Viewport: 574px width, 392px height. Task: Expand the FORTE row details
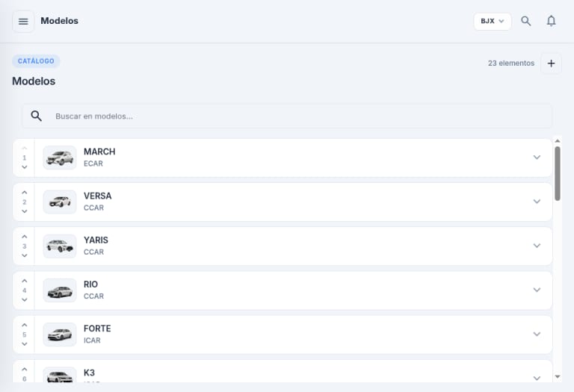coord(537,335)
